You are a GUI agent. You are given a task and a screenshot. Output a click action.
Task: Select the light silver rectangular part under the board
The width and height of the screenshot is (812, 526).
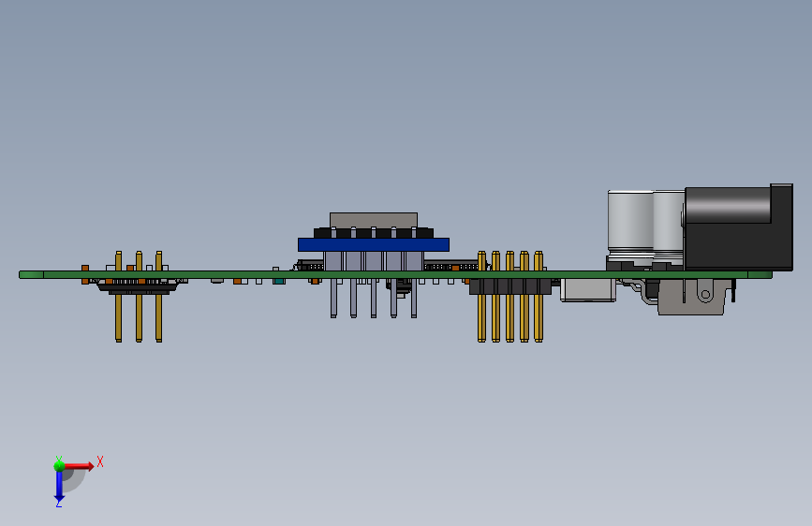(x=588, y=290)
